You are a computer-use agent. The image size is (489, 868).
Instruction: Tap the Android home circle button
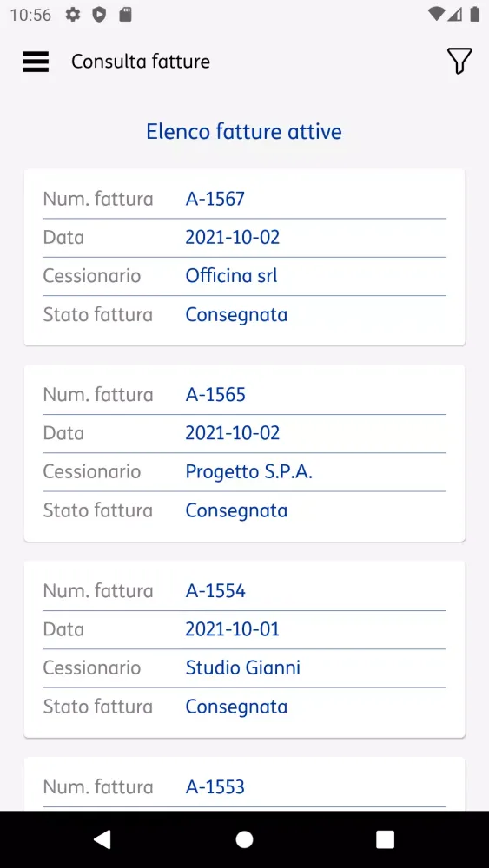(244, 839)
